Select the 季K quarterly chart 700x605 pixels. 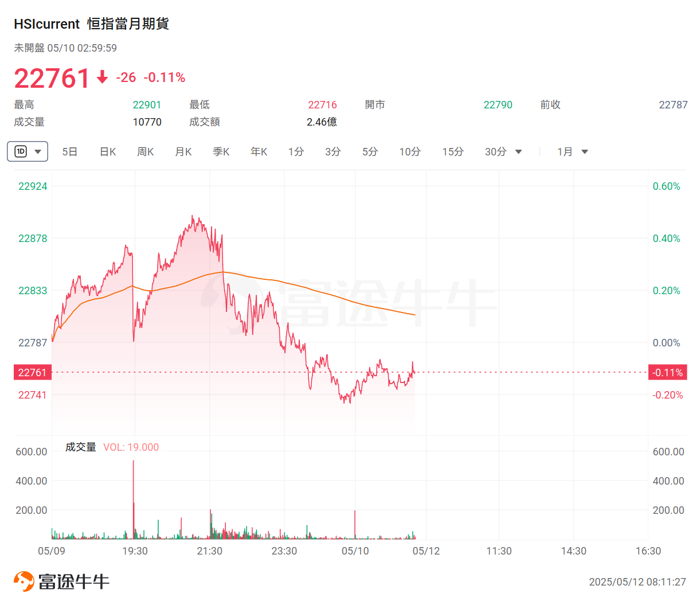pos(221,152)
